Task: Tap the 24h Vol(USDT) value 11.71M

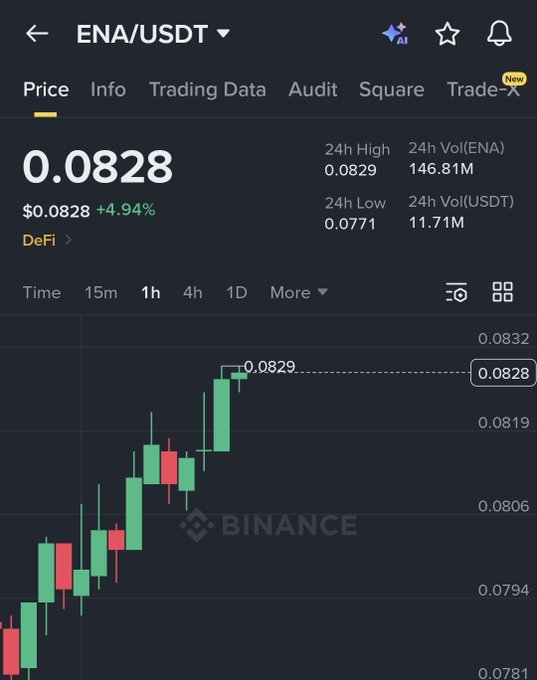Action: click(436, 222)
